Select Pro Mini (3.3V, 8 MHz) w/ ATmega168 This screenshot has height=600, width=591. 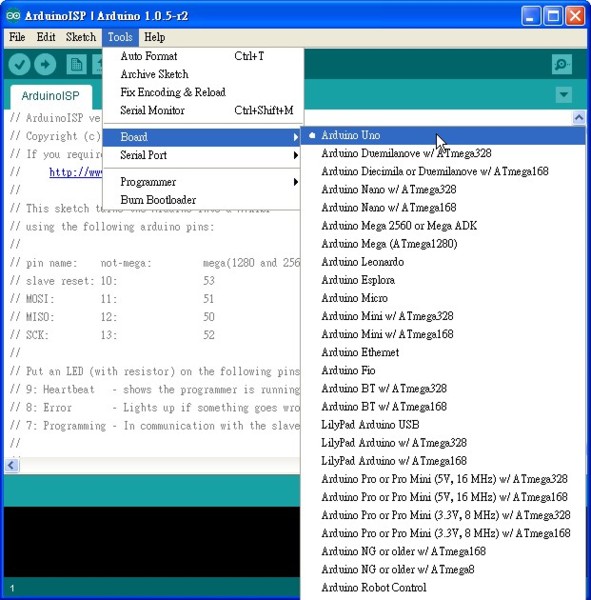(443, 533)
